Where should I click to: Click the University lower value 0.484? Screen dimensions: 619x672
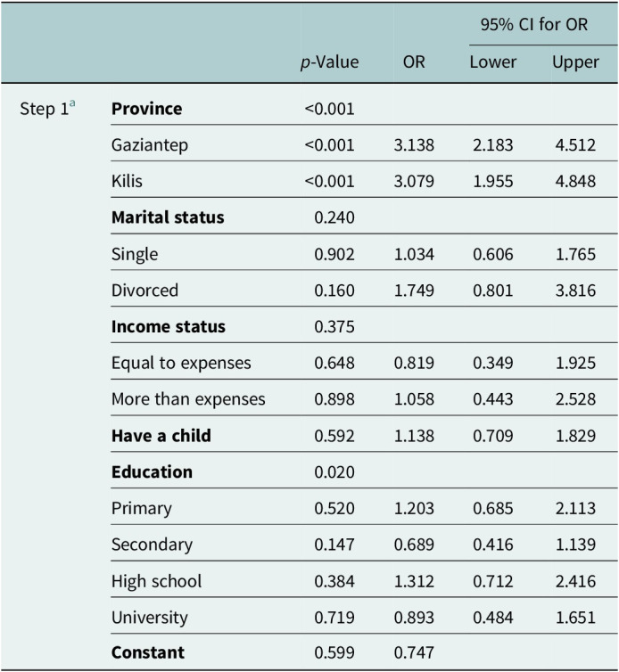(493, 618)
